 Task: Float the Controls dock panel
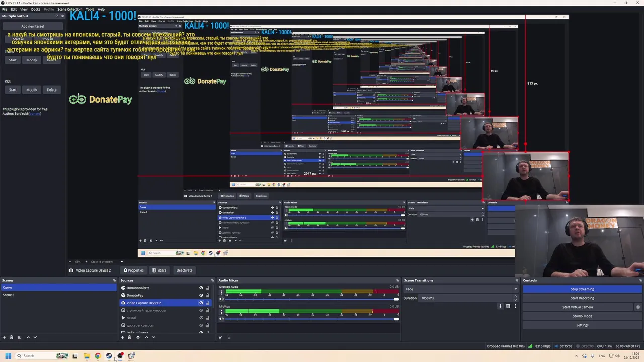click(642, 280)
